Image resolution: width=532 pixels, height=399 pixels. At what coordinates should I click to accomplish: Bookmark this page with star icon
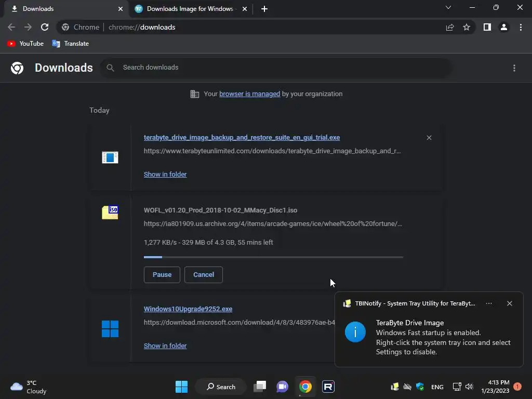(467, 27)
